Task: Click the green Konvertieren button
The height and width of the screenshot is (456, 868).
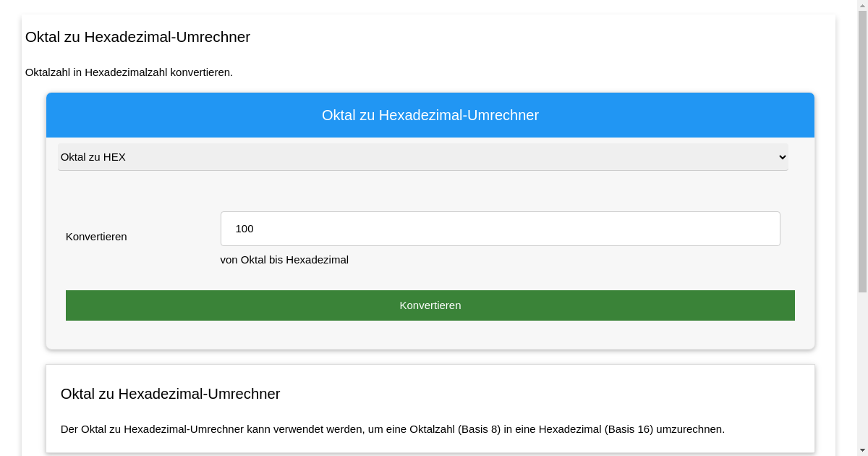Action: [x=430, y=305]
